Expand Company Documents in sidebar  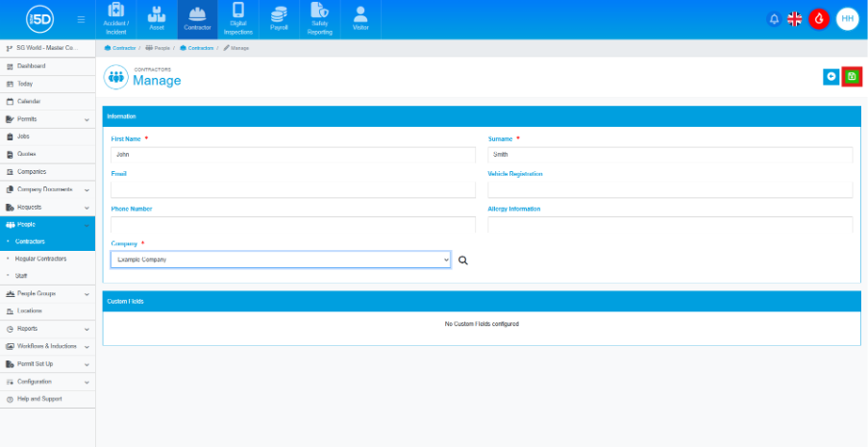point(48,189)
